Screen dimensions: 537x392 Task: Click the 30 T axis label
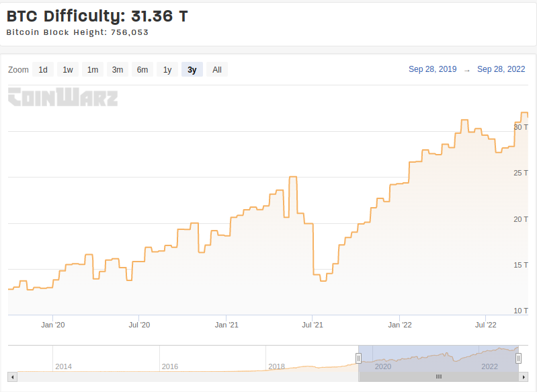pos(521,127)
